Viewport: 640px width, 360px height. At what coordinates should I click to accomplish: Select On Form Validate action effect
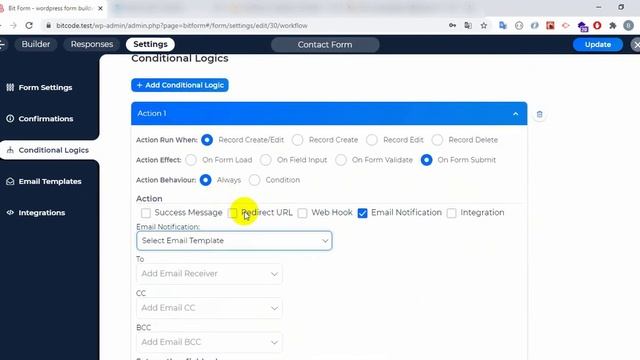pyautogui.click(x=341, y=160)
